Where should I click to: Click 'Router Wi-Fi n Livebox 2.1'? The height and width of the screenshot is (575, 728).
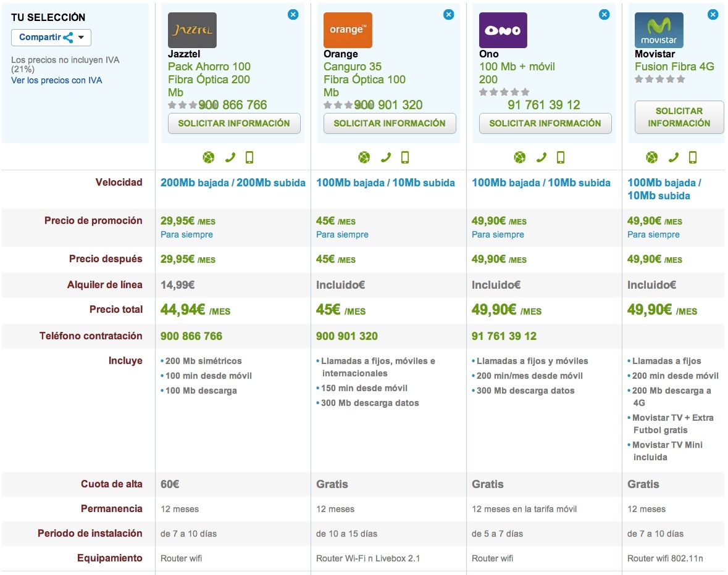[x=368, y=558]
